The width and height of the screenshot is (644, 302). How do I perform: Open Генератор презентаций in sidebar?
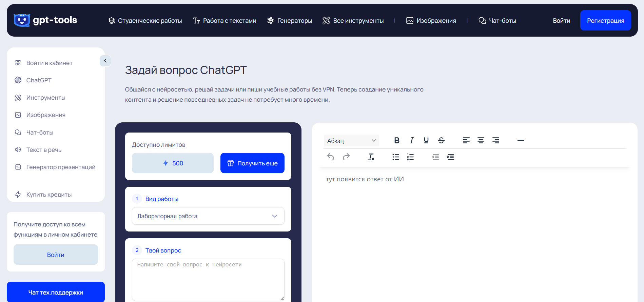tap(61, 167)
